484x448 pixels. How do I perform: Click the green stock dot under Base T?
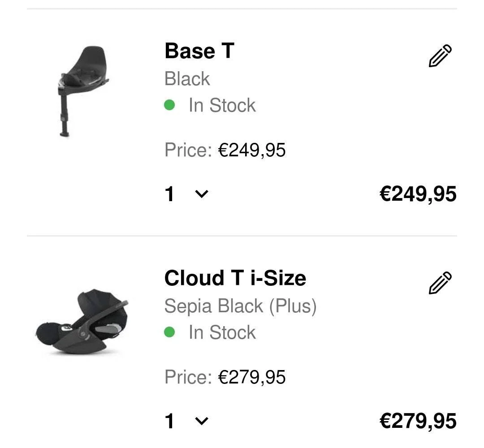(x=169, y=105)
